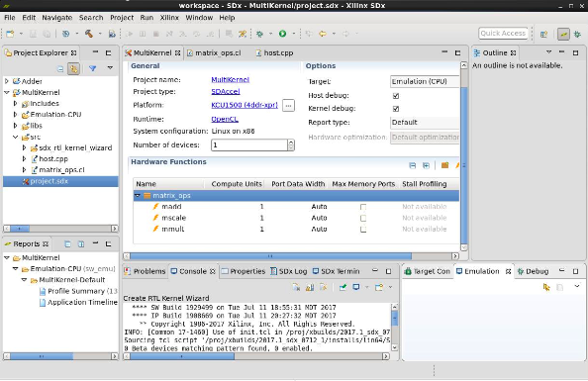The height and width of the screenshot is (381, 588).
Task: Open the Project Explorer view menu arrow
Action: 110,68
